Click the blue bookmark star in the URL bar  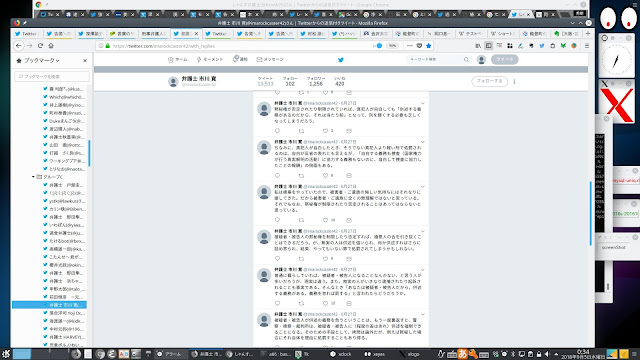click(x=429, y=46)
